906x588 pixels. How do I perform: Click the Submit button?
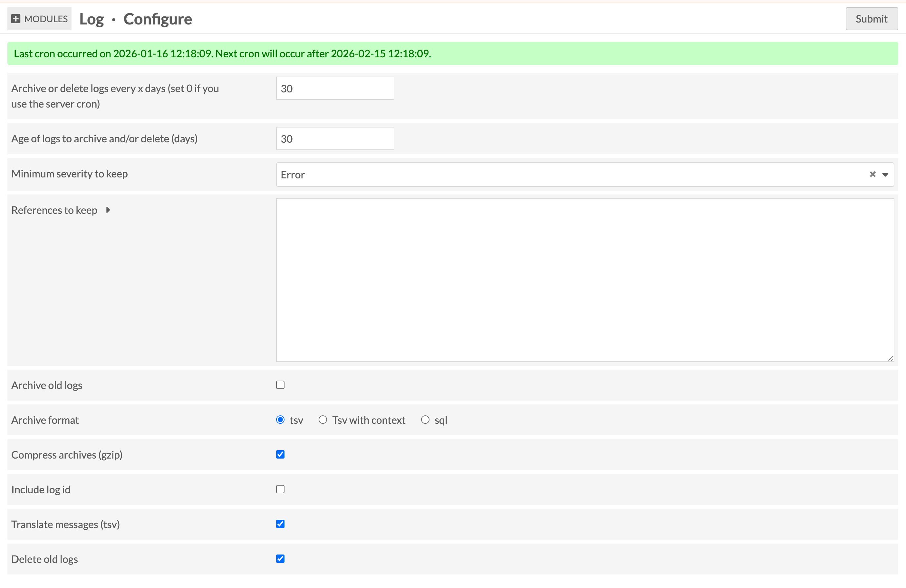[871, 19]
